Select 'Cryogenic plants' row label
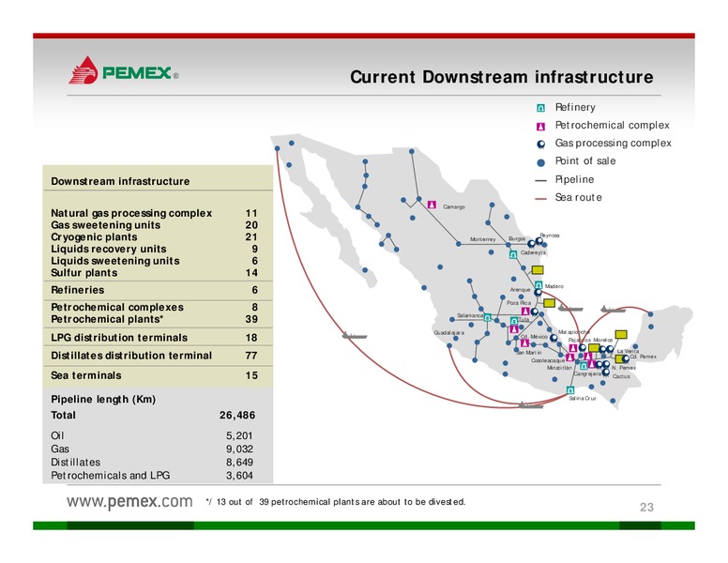 tap(94, 236)
